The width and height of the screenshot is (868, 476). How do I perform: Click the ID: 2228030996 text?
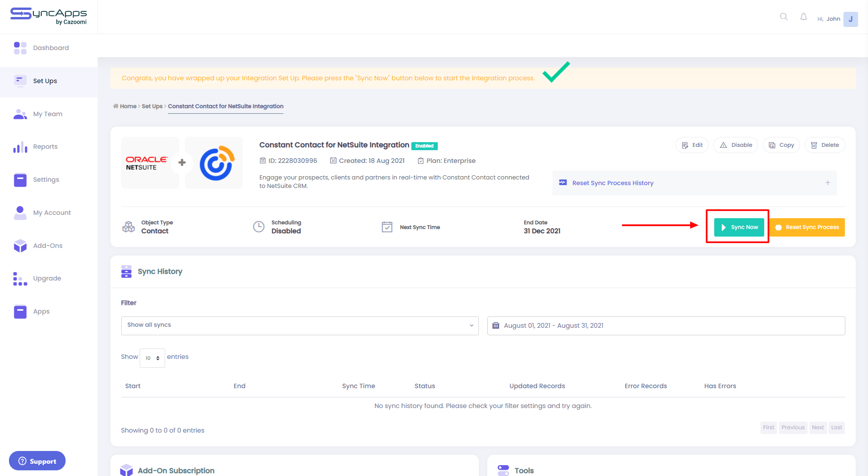tap(292, 161)
